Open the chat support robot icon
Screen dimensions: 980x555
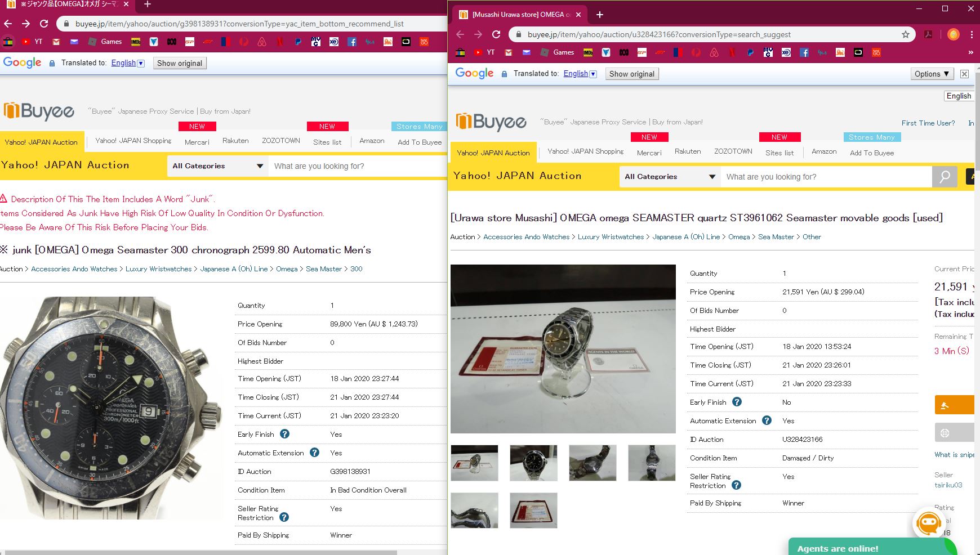929,523
